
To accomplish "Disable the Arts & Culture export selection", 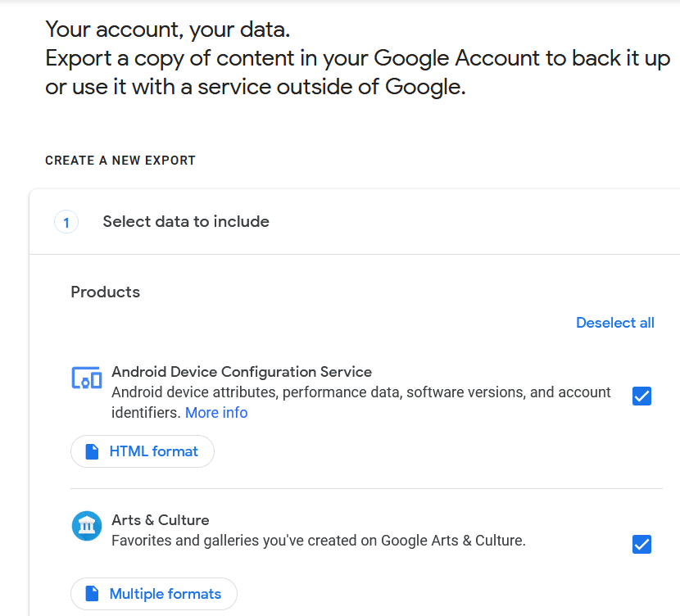I will click(x=641, y=544).
